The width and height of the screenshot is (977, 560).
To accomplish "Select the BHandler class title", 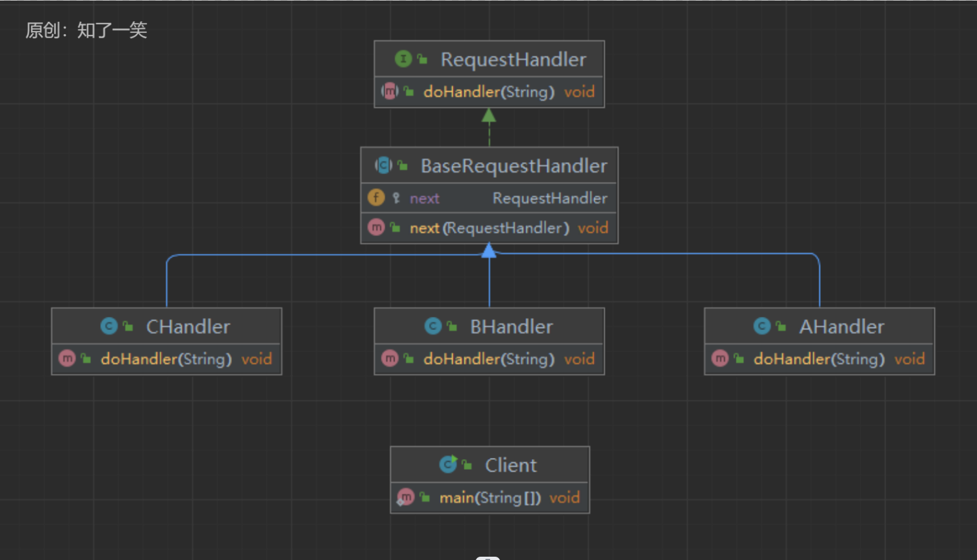I will click(511, 327).
